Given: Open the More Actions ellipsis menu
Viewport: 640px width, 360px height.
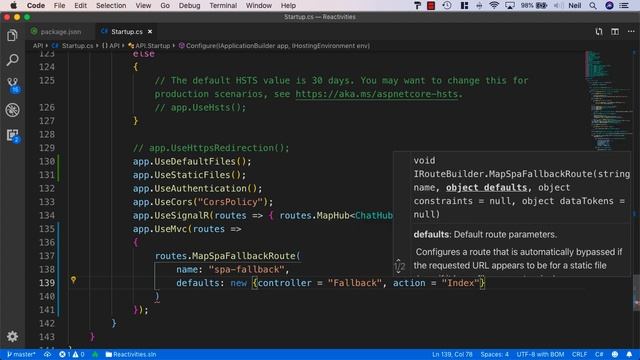Looking at the screenshot, I should 631,31.
